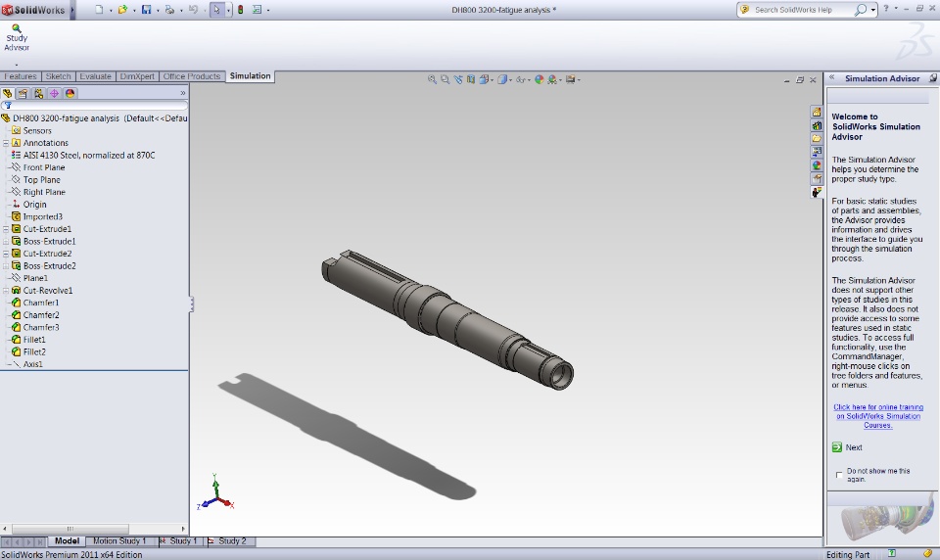Open the Design Library task pane tab

point(817,125)
